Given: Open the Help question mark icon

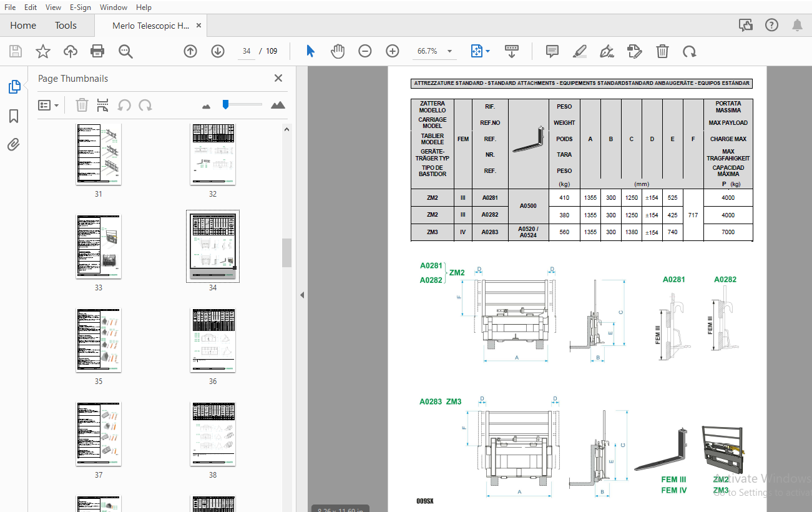Looking at the screenshot, I should pyautogui.click(x=771, y=25).
